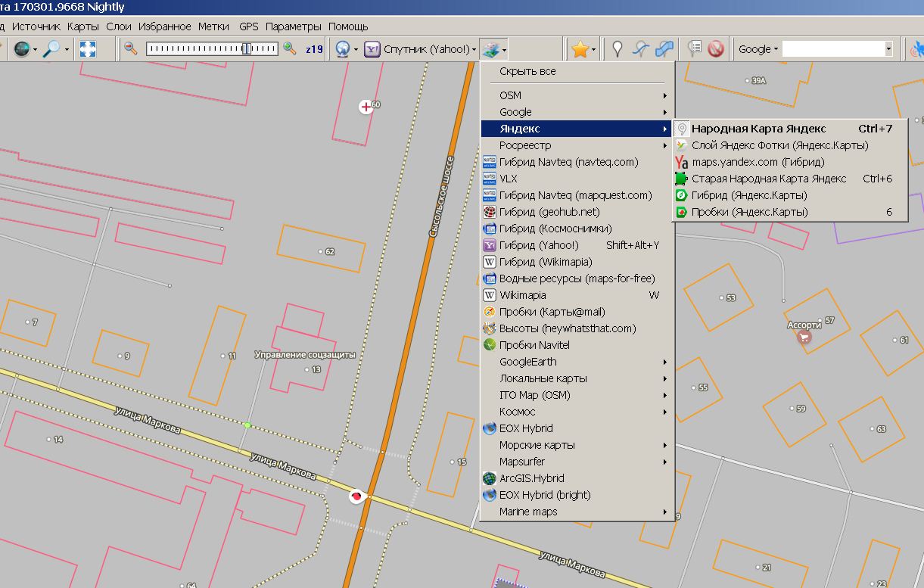Expand the Google search provider dropdown

(x=758, y=49)
